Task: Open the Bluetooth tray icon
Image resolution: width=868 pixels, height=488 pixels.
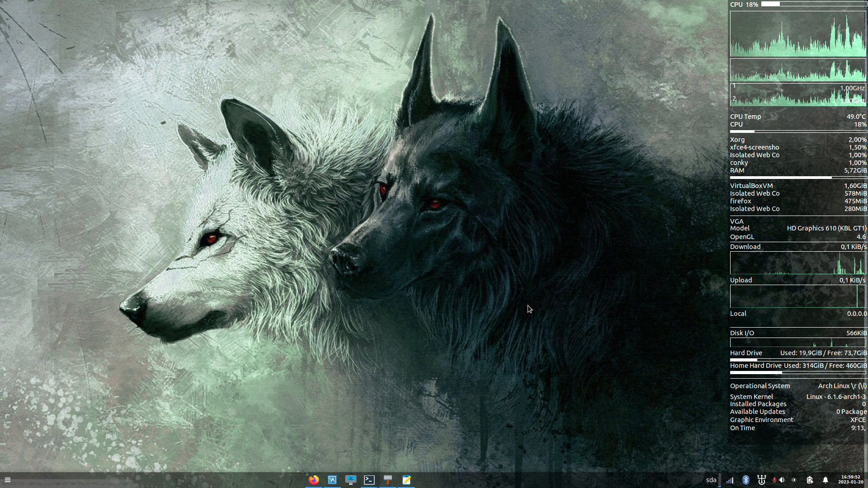Action: click(x=746, y=480)
